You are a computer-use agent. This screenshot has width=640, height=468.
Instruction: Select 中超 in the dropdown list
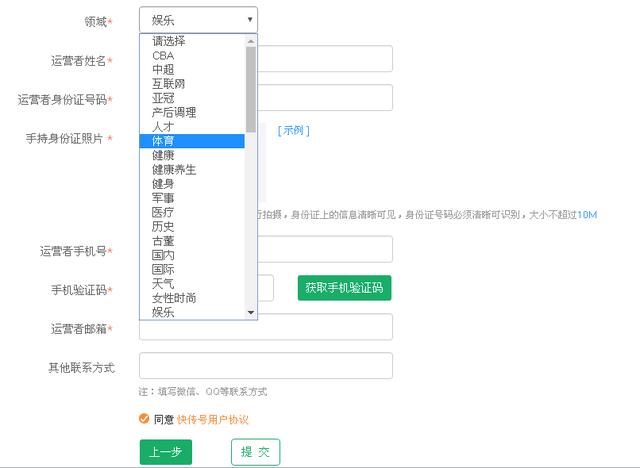pyautogui.click(x=162, y=70)
